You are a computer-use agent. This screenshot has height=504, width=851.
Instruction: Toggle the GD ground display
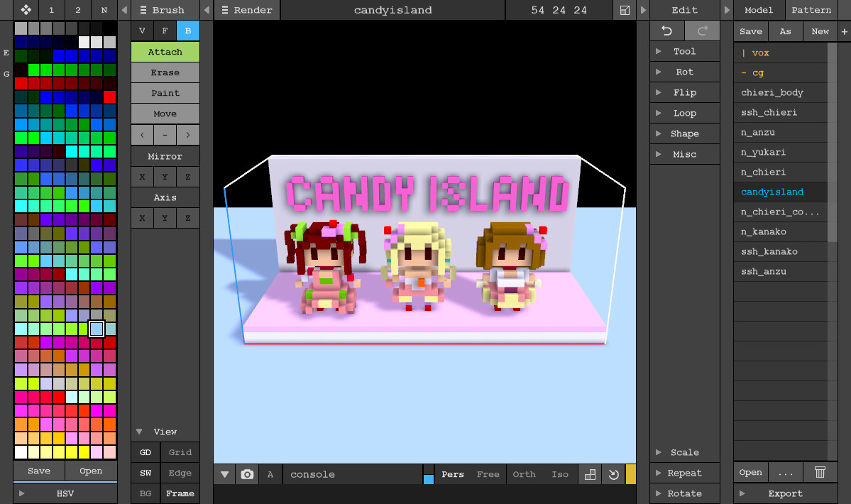(x=146, y=452)
